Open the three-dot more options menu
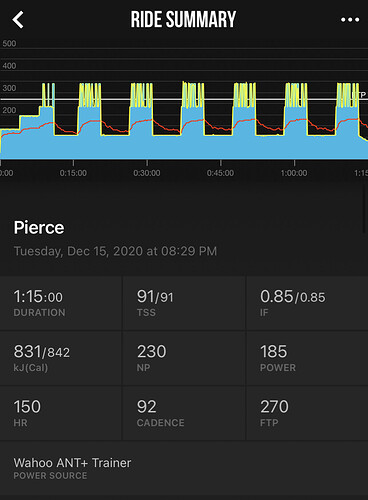Viewport: 368px width, 500px height. 350,20
